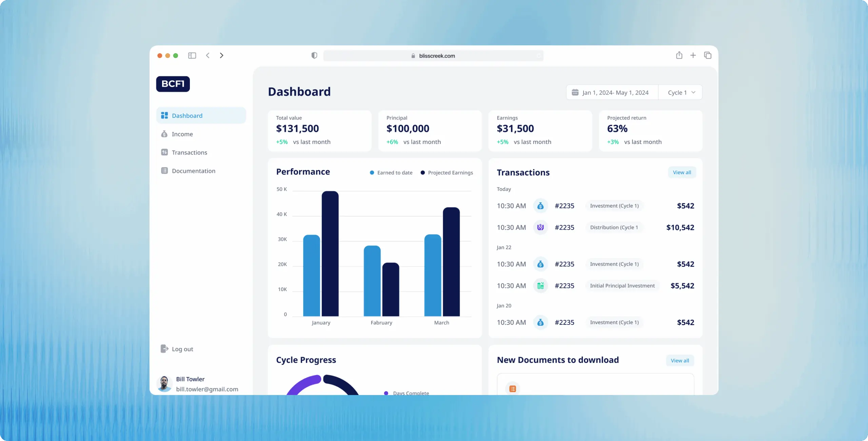Expand the Jan 1 - May 1 date range selector
868x441 pixels.
pos(615,92)
